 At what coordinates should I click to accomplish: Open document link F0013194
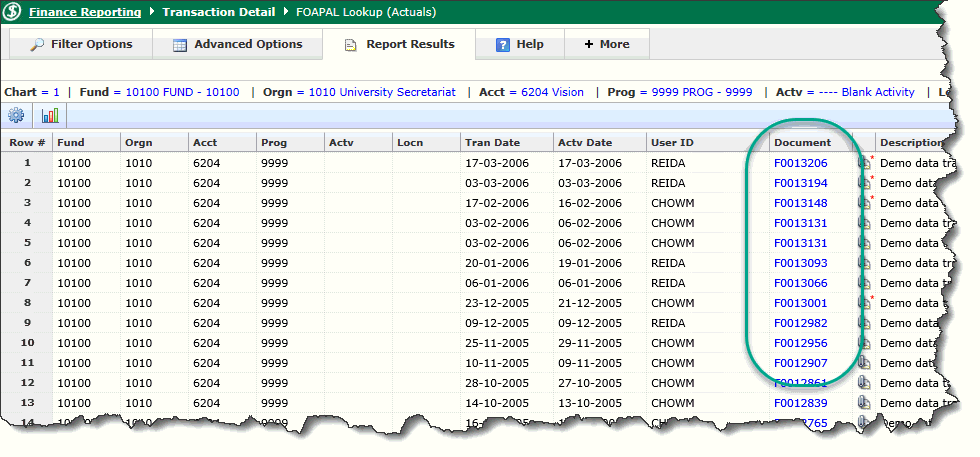coord(800,182)
